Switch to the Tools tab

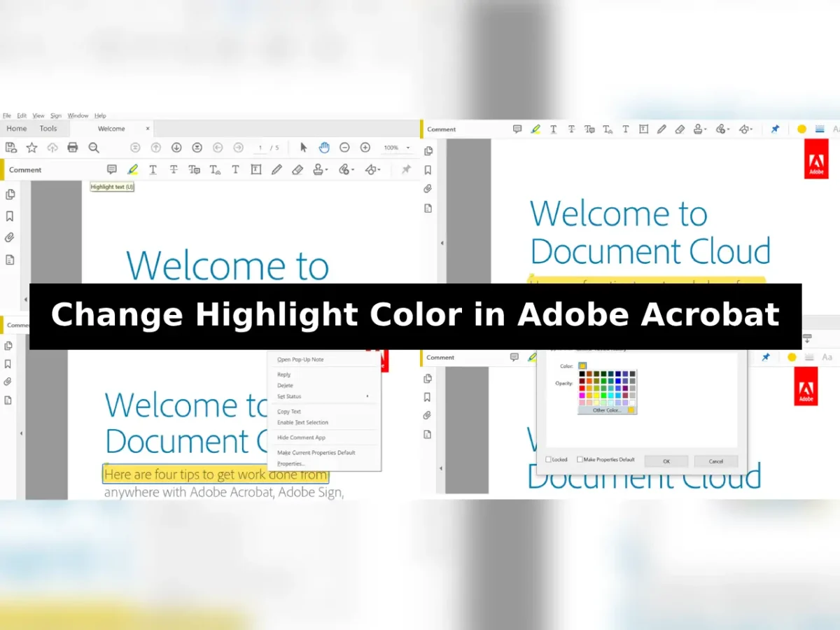tap(48, 129)
